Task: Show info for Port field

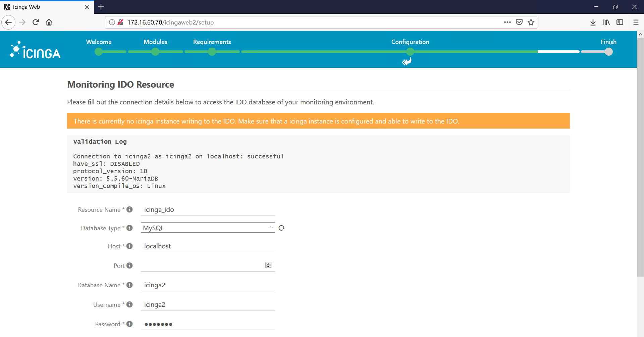Action: (129, 266)
